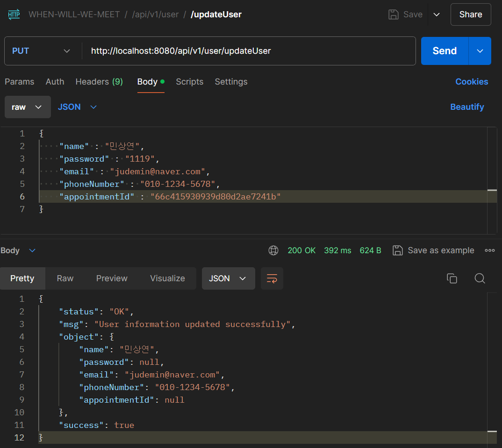Click the network globe icon
Viewport: 502px width, 448px height.
[x=273, y=250]
